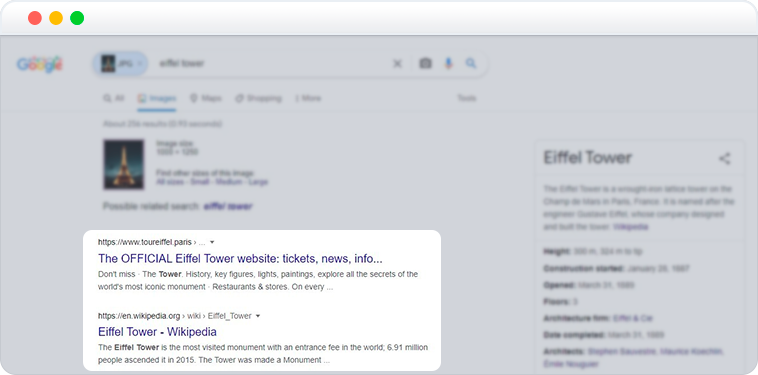The image size is (758, 375).
Task: Click the green fullscreen dot
Action: (77, 18)
